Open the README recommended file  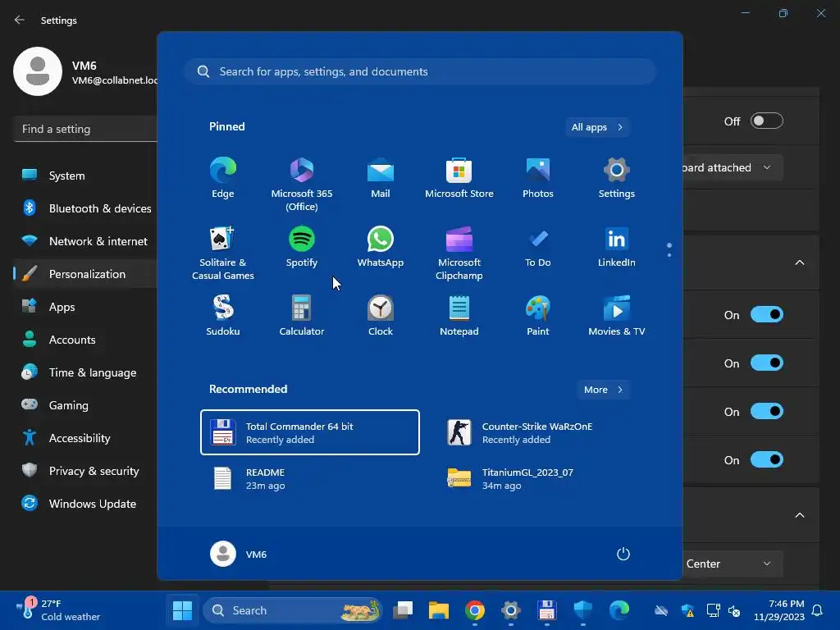coord(309,478)
